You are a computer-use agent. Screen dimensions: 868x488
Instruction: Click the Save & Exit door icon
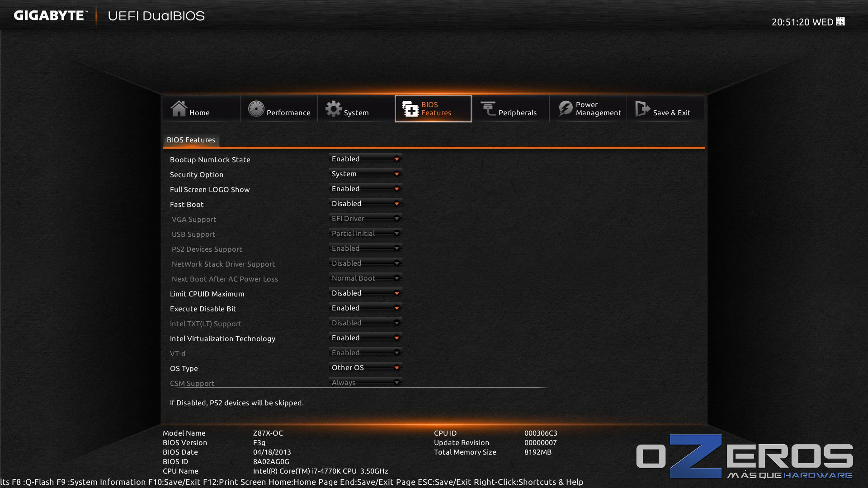[x=642, y=108]
